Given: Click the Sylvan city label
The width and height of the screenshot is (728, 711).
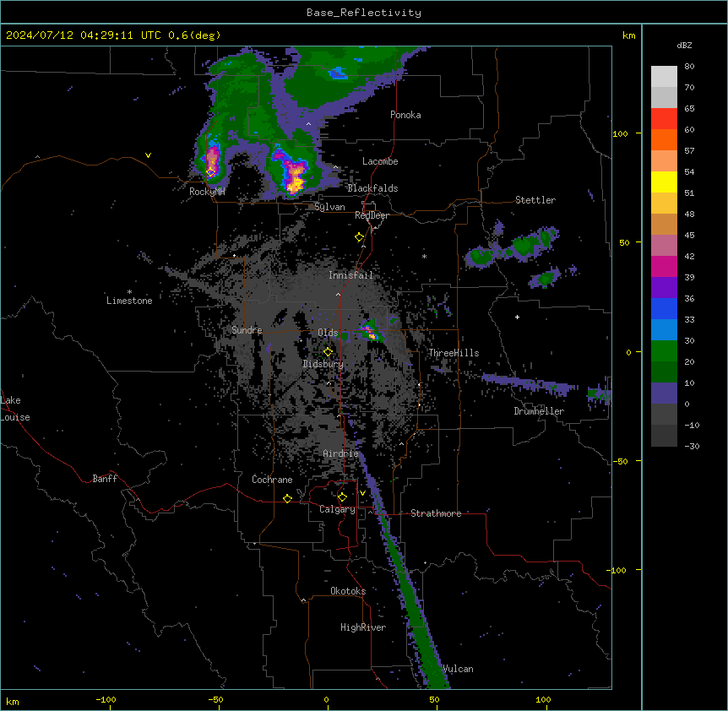Looking at the screenshot, I should click(329, 207).
